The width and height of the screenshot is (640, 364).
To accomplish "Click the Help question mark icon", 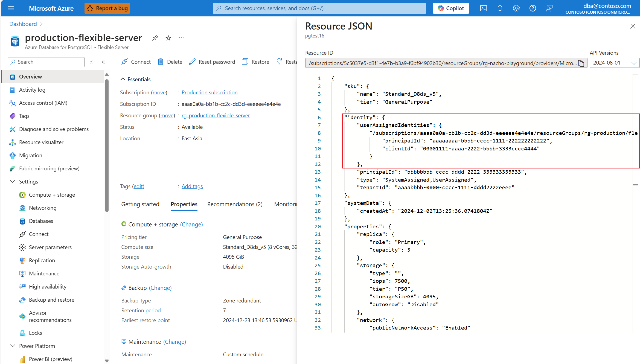I will [x=533, y=8].
